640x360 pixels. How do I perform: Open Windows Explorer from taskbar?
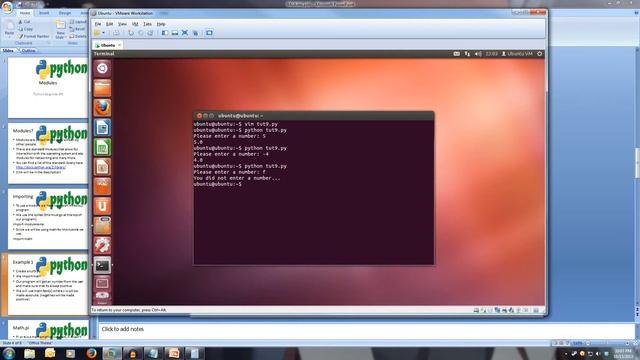[29, 353]
